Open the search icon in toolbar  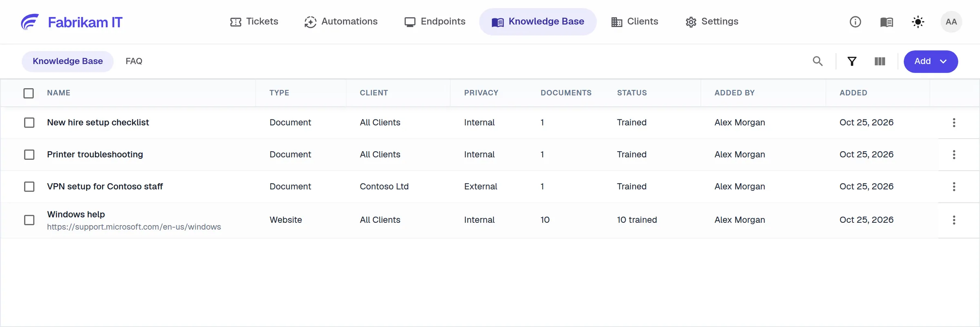817,61
